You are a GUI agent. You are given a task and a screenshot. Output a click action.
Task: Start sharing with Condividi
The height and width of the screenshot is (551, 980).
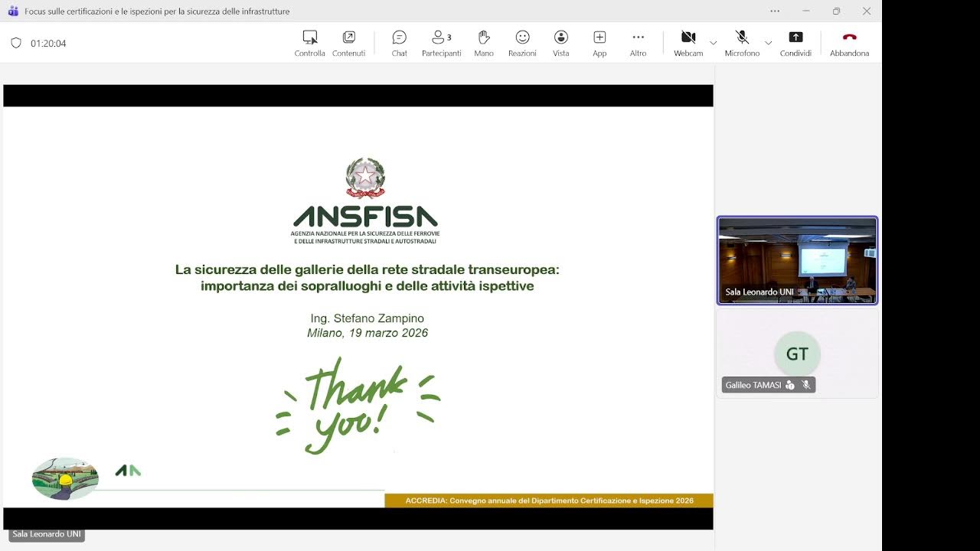(795, 44)
